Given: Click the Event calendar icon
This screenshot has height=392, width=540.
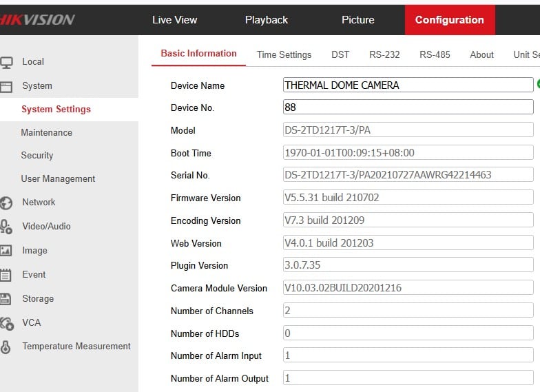Looking at the screenshot, I should (6, 275).
